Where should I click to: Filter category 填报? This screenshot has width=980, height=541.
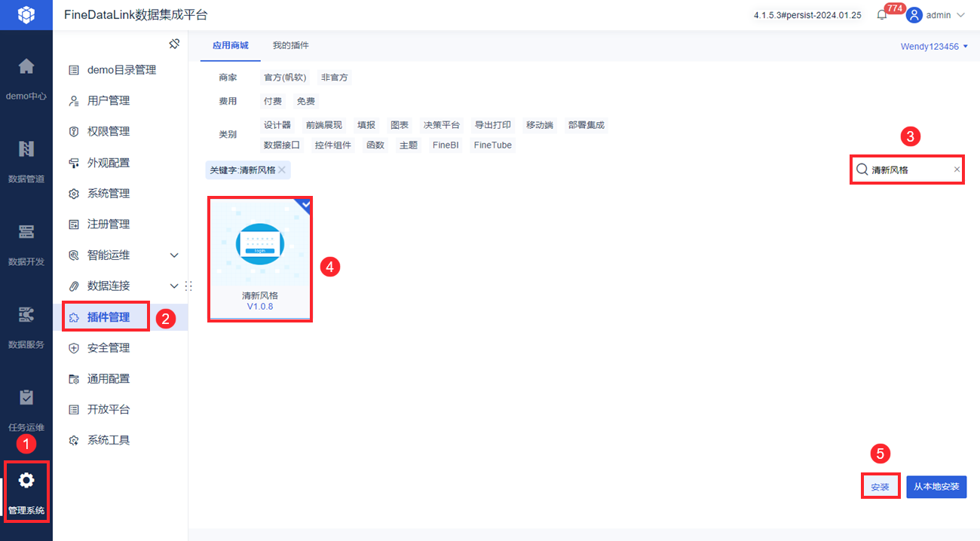click(366, 125)
